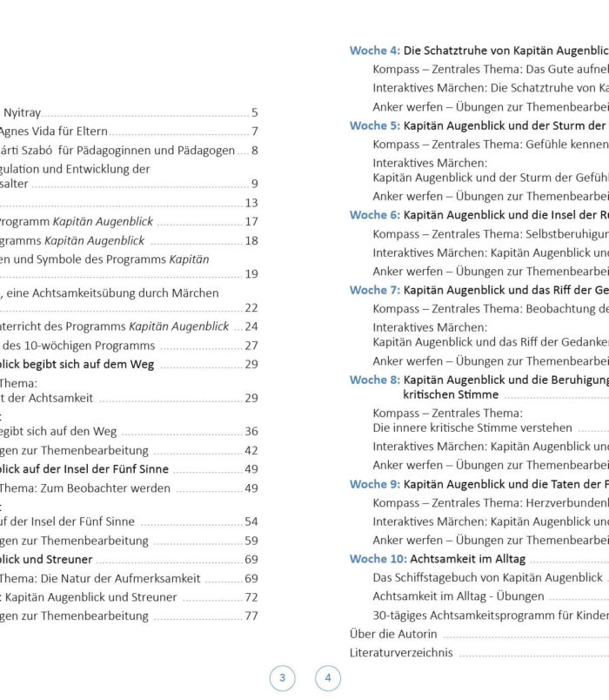Select Woche 5 Sturm der Gefühle heading
The width and height of the screenshot is (609, 700).
point(478,125)
